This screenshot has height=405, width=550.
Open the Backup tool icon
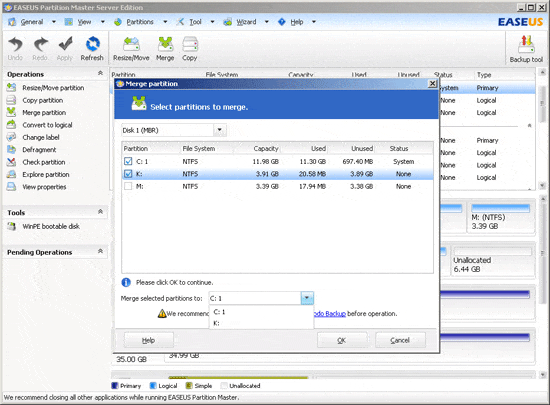[526, 45]
